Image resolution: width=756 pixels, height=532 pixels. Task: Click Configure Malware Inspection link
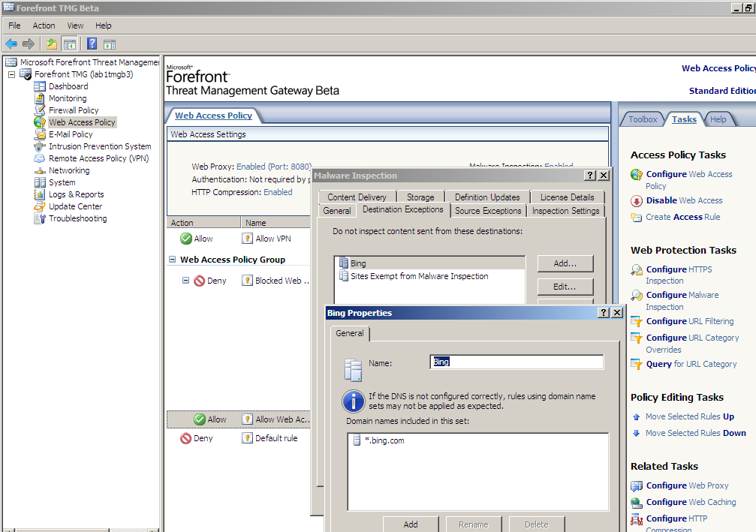(682, 301)
